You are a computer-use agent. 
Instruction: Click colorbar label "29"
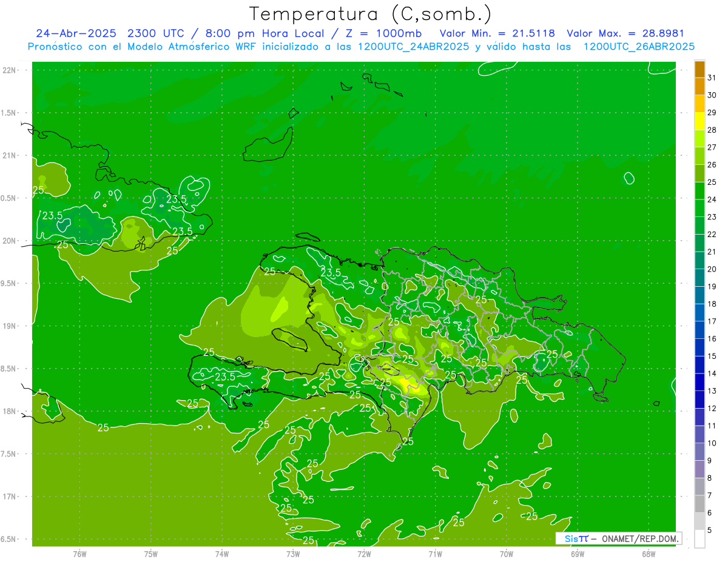(x=712, y=113)
